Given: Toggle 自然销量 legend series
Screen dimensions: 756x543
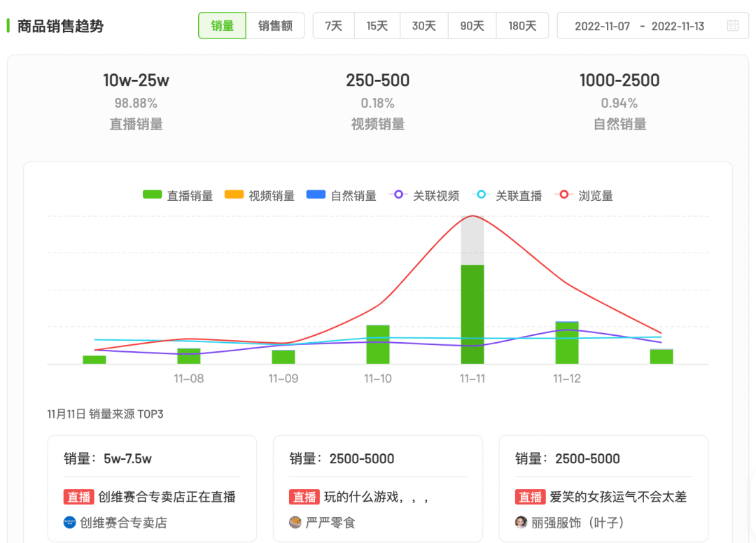Looking at the screenshot, I should coord(342,196).
